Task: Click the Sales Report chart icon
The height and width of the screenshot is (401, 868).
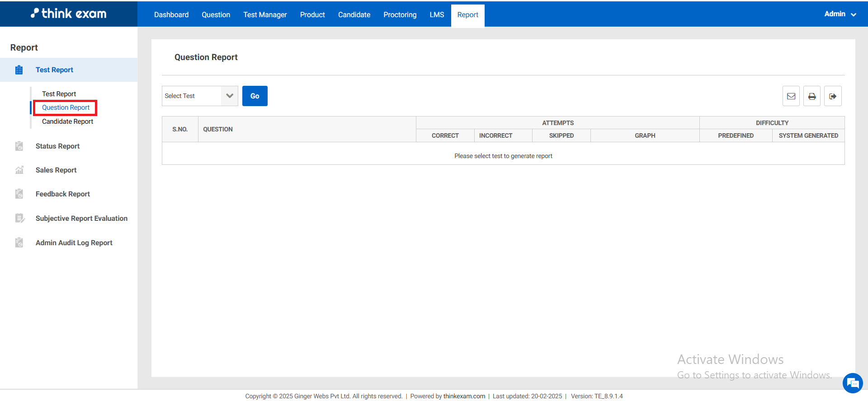Action: [19, 170]
